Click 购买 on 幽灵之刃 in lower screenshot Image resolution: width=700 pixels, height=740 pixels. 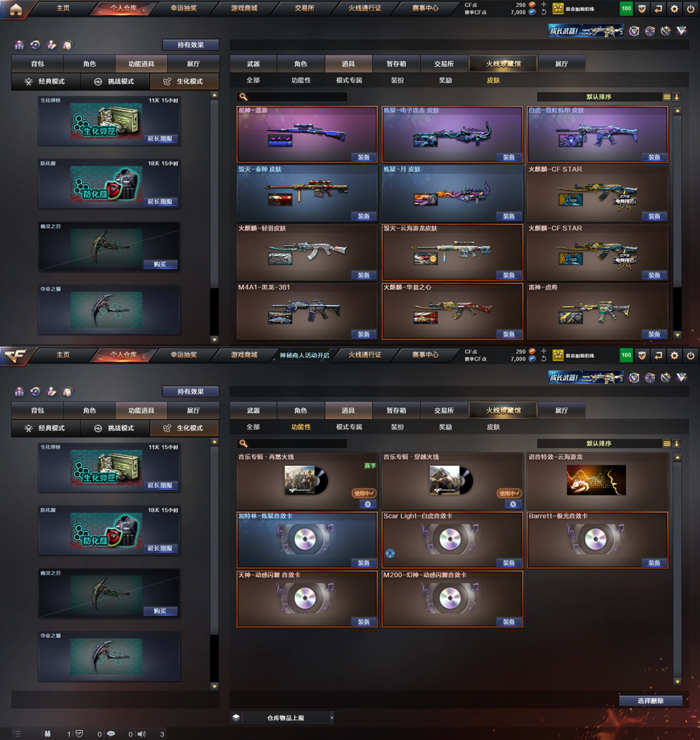pyautogui.click(x=161, y=611)
